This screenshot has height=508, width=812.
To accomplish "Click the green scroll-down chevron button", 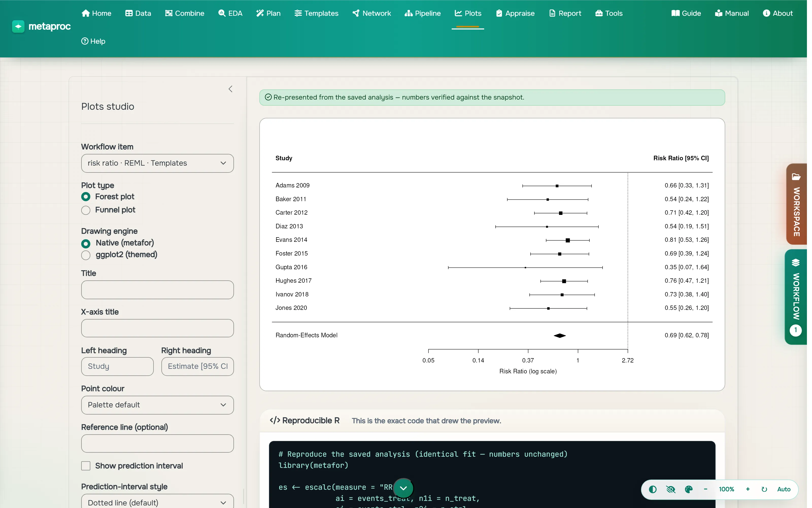I will (403, 488).
